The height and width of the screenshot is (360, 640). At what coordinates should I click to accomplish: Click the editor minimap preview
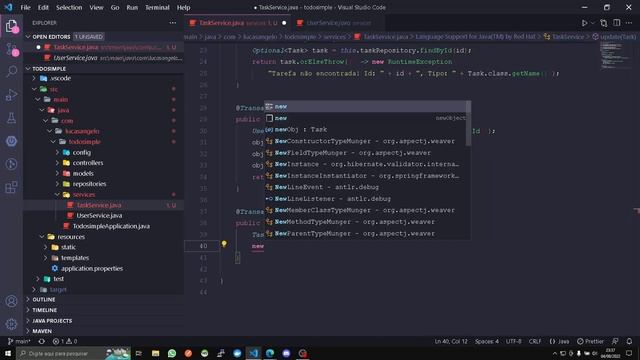[615, 55]
